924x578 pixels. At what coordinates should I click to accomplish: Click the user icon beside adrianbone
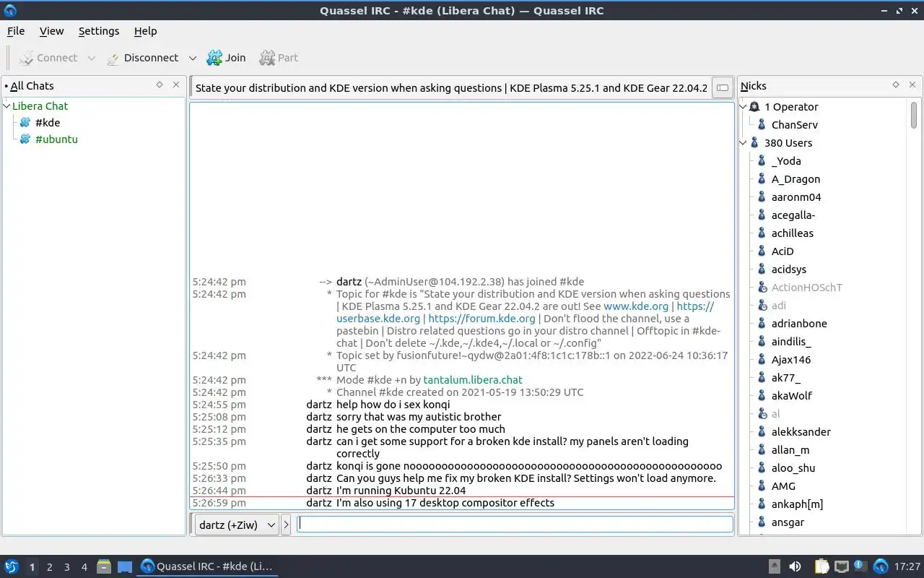(x=762, y=323)
